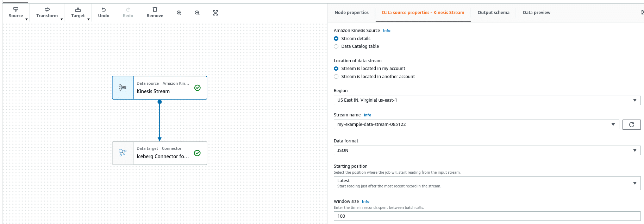Click the fit-to-view canvas icon

[x=215, y=13]
